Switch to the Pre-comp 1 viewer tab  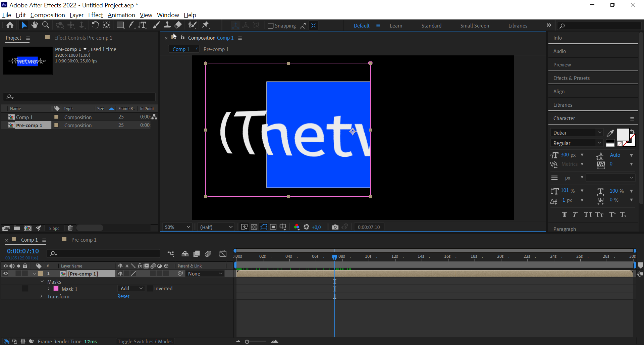216,49
